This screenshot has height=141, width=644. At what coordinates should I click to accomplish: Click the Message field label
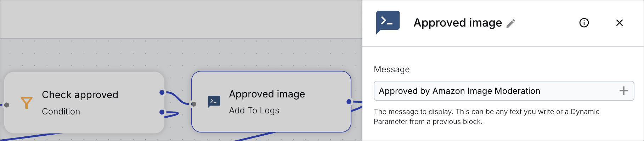[x=392, y=69]
